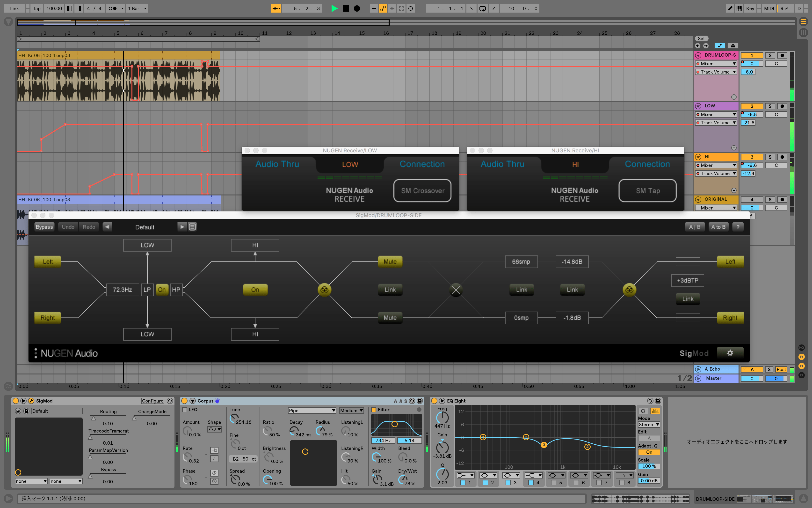Viewport: 812px width, 508px height.
Task: Disable EQ Eight band 4
Action: click(531, 483)
